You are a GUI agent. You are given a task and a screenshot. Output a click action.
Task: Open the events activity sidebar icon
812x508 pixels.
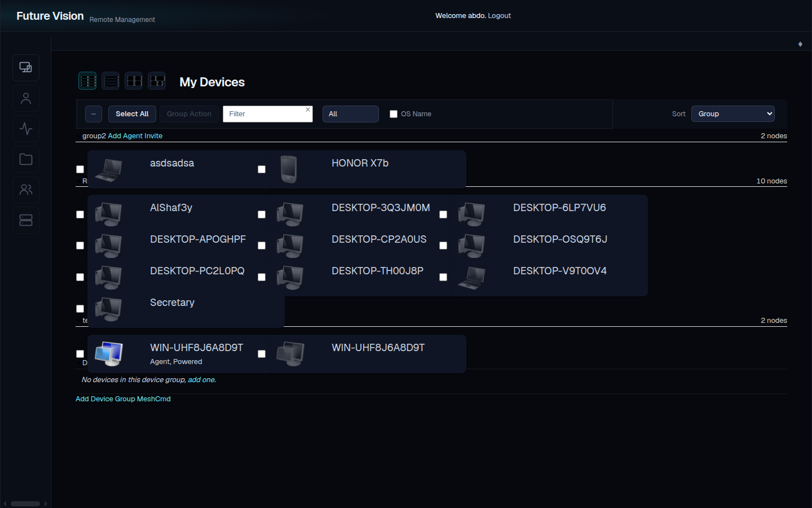pos(26,129)
